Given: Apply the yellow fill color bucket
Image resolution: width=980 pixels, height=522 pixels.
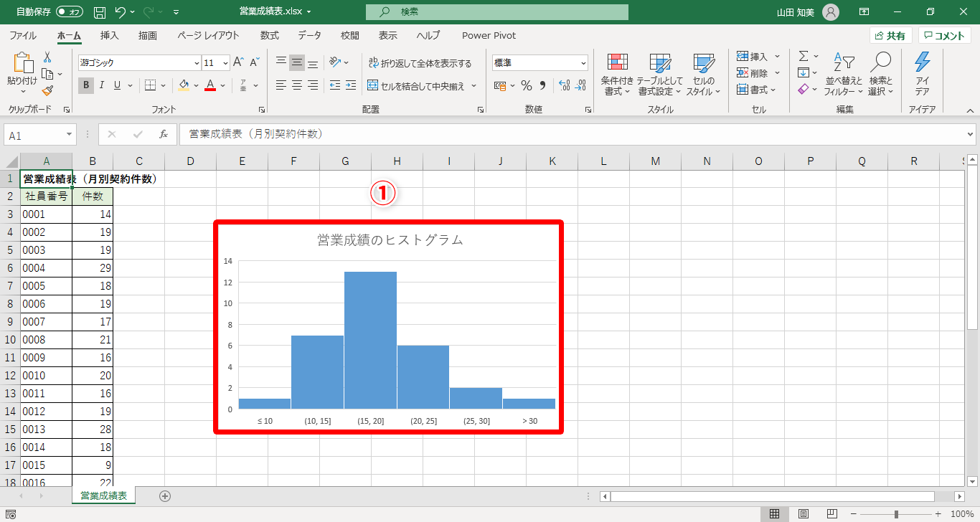Looking at the screenshot, I should point(184,85).
